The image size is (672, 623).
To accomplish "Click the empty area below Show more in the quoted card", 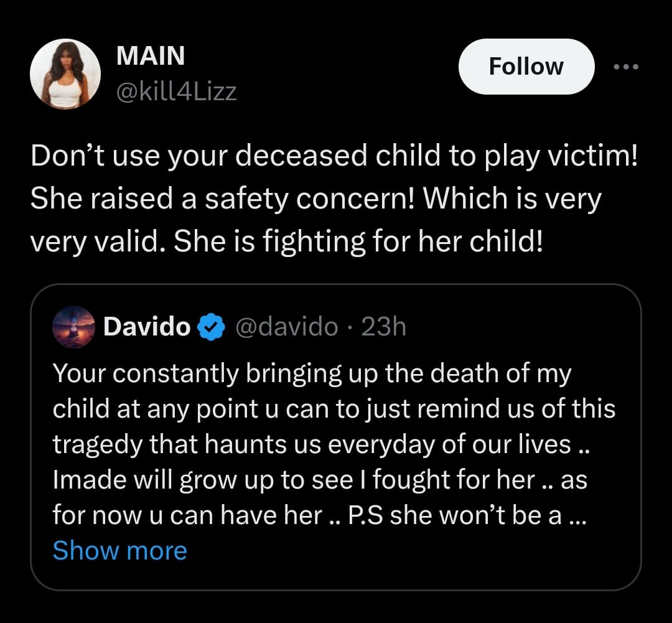I will tap(336, 576).
